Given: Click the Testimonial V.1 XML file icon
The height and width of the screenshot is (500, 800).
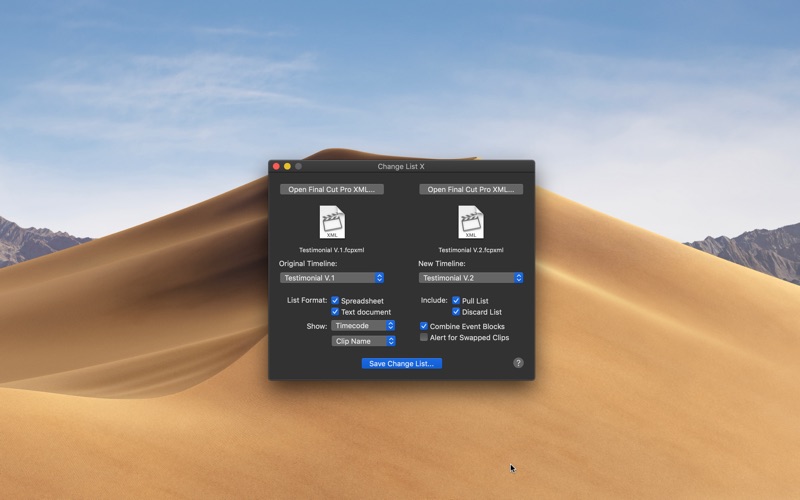Looking at the screenshot, I should pos(332,222).
